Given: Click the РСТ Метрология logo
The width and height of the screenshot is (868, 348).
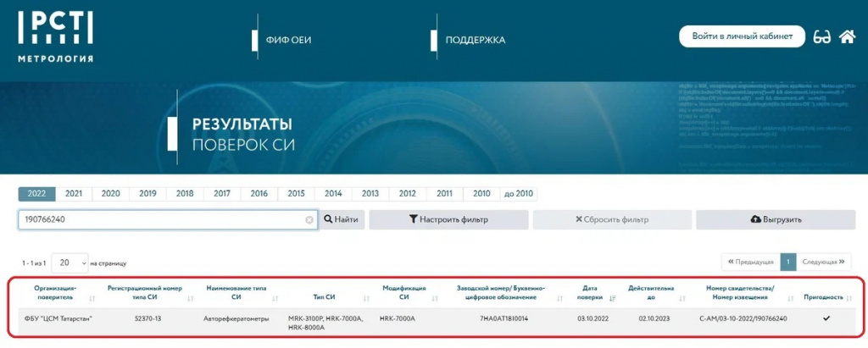Looking at the screenshot, I should coord(55,36).
